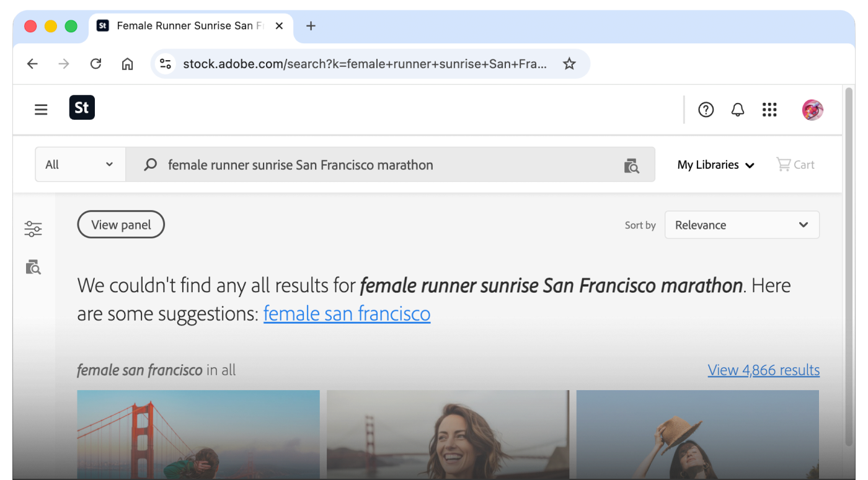Image resolution: width=868 pixels, height=480 pixels.
Task: Open the notifications bell
Action: 737,110
